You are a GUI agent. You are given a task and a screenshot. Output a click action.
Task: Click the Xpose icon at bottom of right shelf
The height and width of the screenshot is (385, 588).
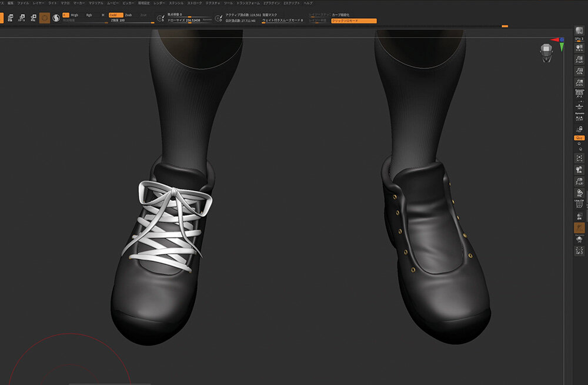579,251
